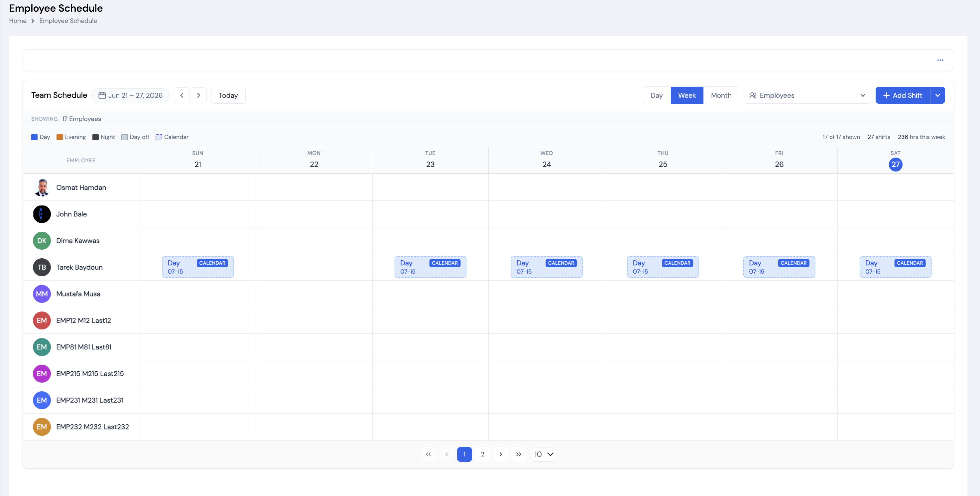The height and width of the screenshot is (496, 980).
Task: Click the Day legend blue swatch
Action: (x=34, y=137)
